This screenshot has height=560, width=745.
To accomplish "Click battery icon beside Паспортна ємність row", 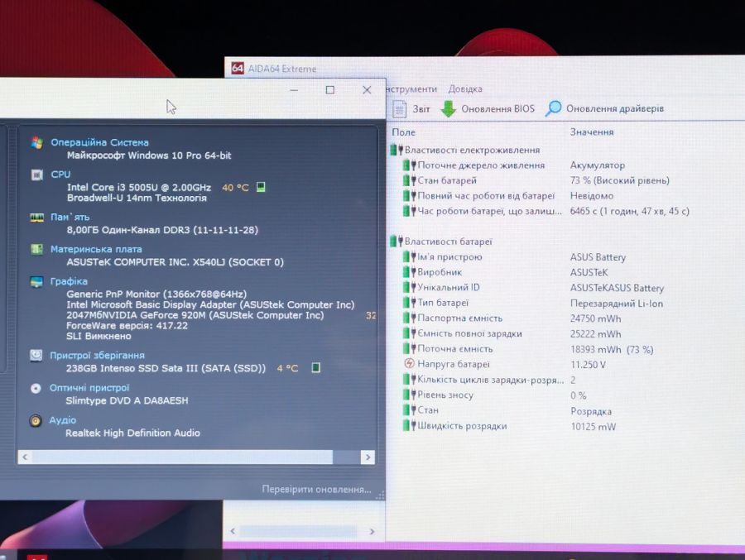I will 410,318.
